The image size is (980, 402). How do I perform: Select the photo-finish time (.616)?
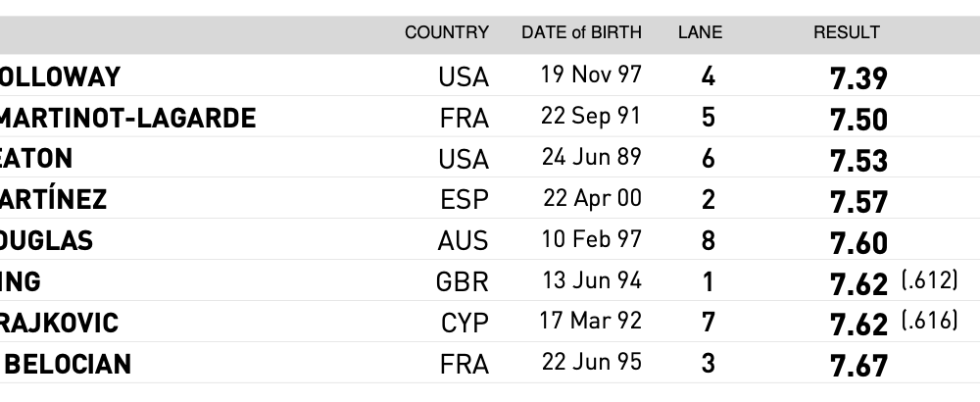(x=928, y=322)
